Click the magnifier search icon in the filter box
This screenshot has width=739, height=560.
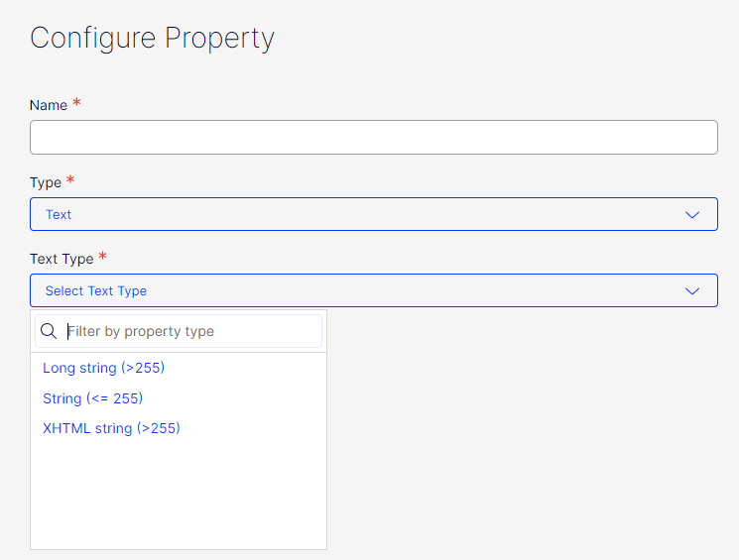pos(49,331)
